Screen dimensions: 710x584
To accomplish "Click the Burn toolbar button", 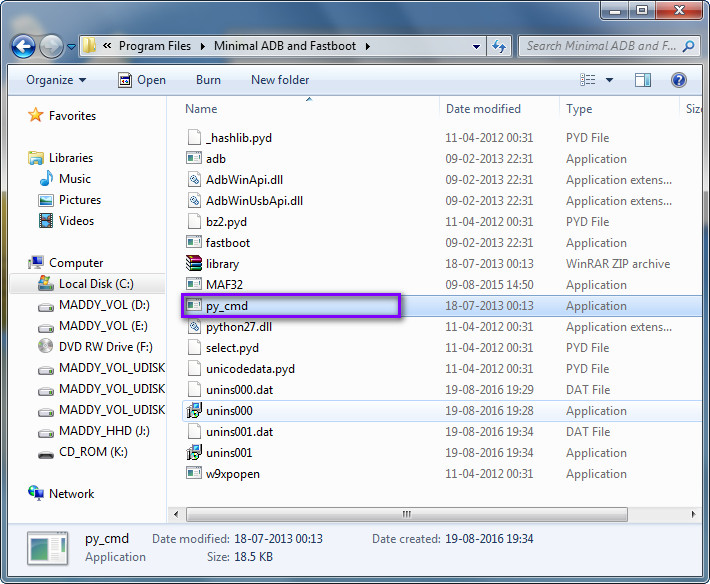I will pyautogui.click(x=208, y=80).
